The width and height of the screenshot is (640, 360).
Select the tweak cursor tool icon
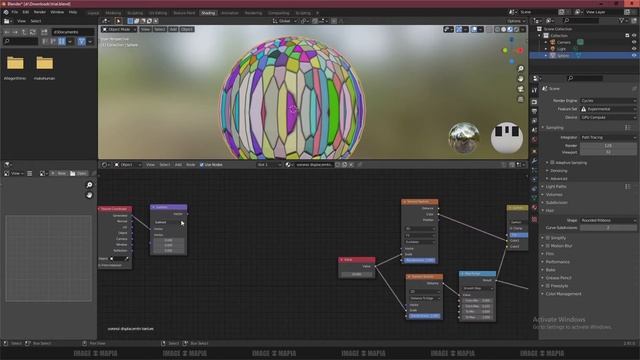pos(118,21)
